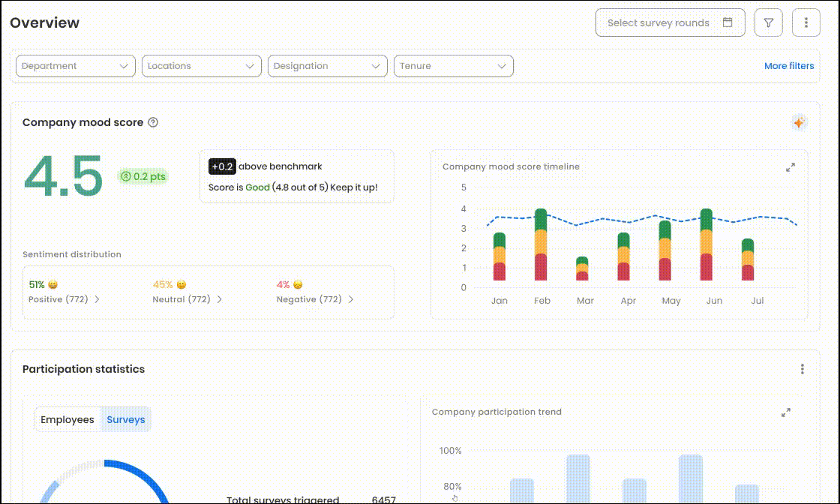Viewport: 840px width, 504px height.
Task: Click the 100% axis label in participation trend
Action: pos(451,451)
